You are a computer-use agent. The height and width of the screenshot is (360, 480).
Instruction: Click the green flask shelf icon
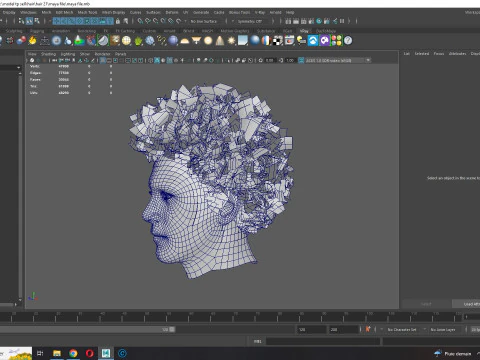click(x=79, y=41)
